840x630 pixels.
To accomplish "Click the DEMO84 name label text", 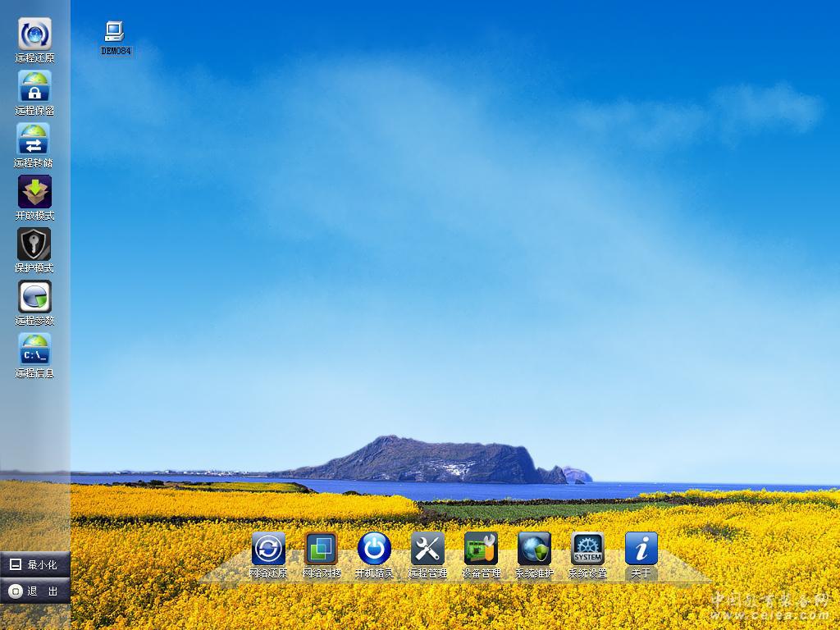I will coord(116,51).
